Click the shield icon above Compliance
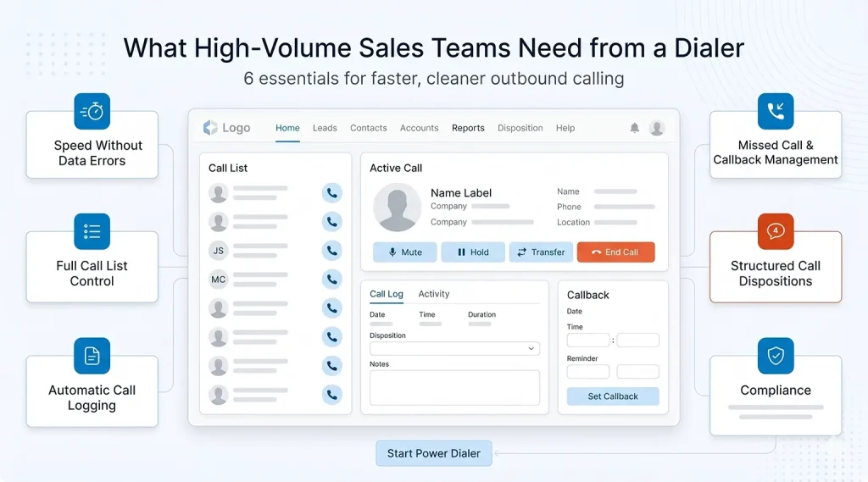868x482 pixels. pos(776,356)
